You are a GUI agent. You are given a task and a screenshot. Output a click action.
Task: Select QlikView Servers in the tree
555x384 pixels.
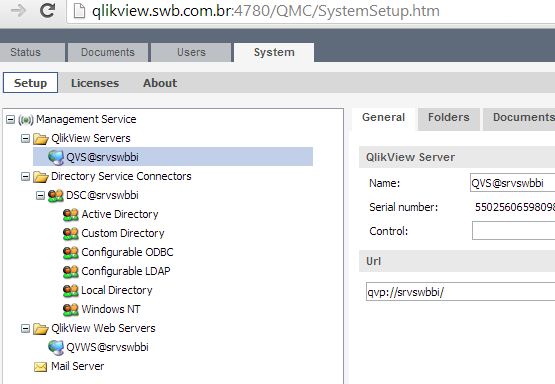(91, 138)
